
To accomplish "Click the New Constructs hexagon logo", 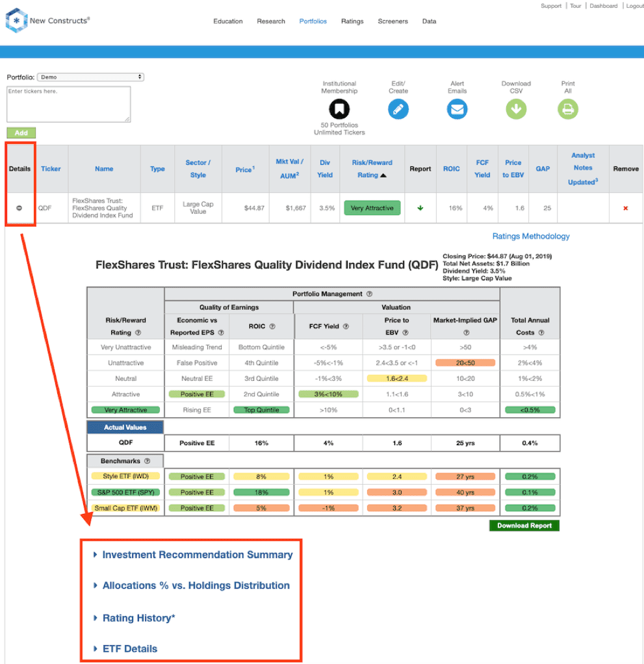I will [16, 20].
